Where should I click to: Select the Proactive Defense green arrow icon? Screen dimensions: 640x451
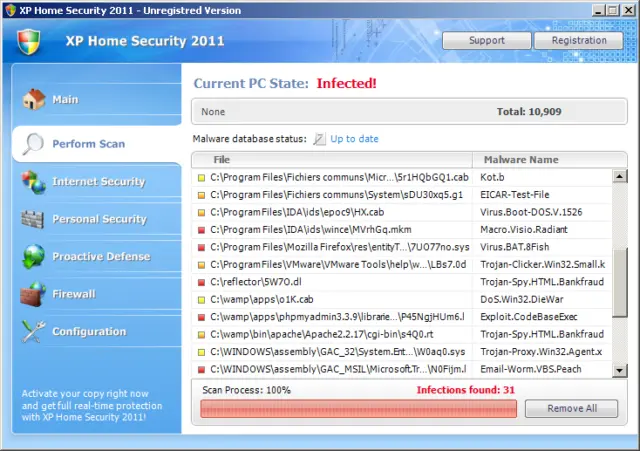click(x=34, y=256)
